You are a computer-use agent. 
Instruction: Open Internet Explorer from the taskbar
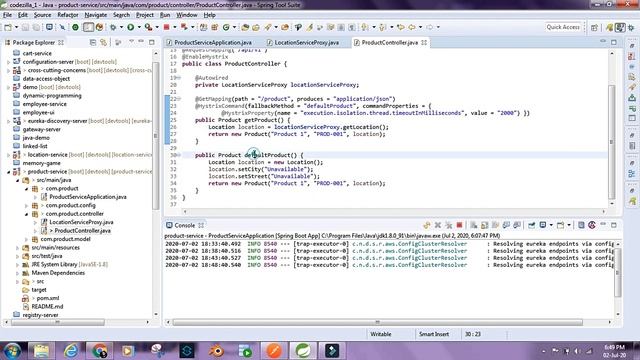[x=71, y=351]
